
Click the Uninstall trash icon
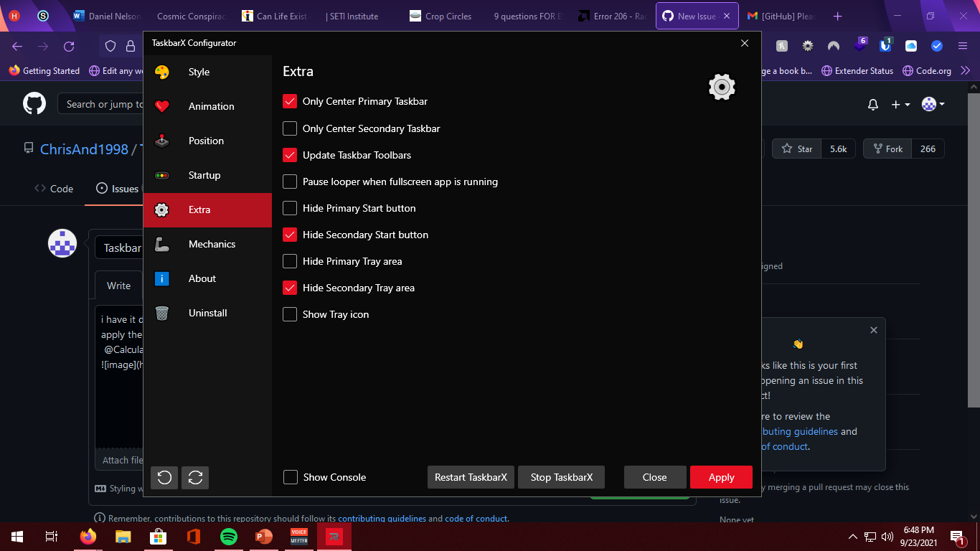[x=162, y=313]
